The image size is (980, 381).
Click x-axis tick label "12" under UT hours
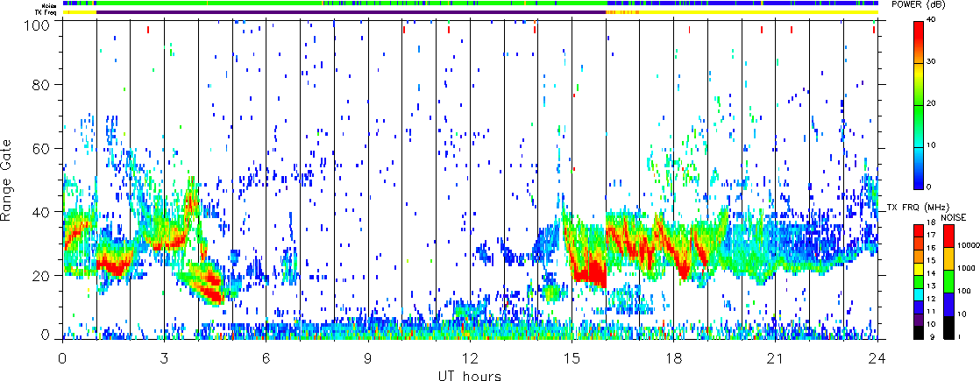click(470, 358)
